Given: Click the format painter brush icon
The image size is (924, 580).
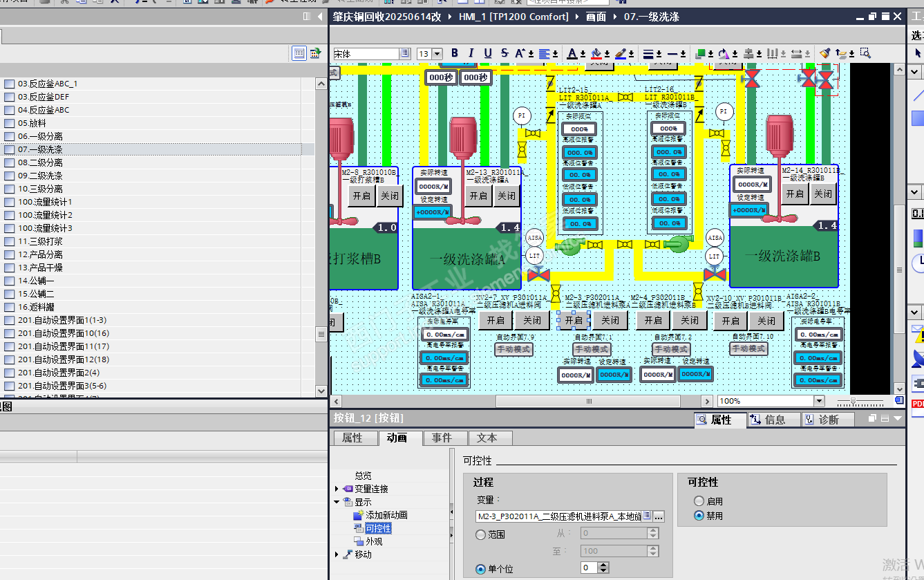Looking at the screenshot, I should point(824,53).
